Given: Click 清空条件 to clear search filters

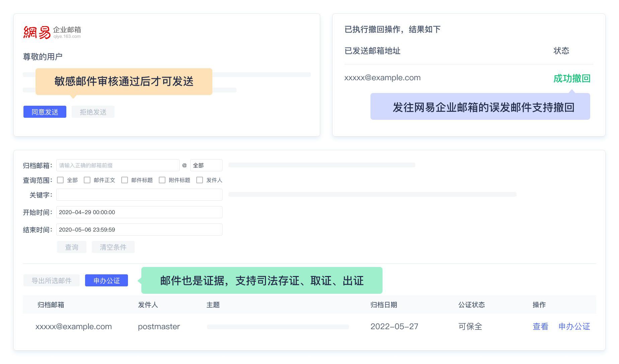Looking at the screenshot, I should click(x=113, y=247).
